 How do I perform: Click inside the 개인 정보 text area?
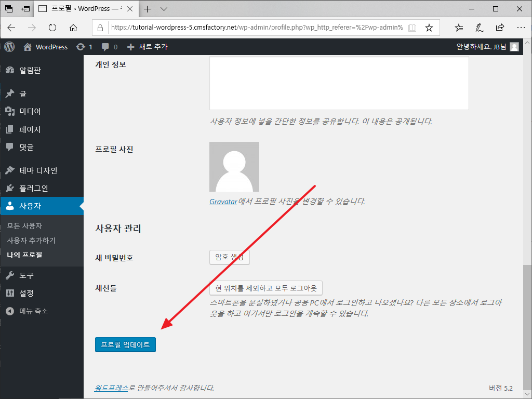[339, 83]
